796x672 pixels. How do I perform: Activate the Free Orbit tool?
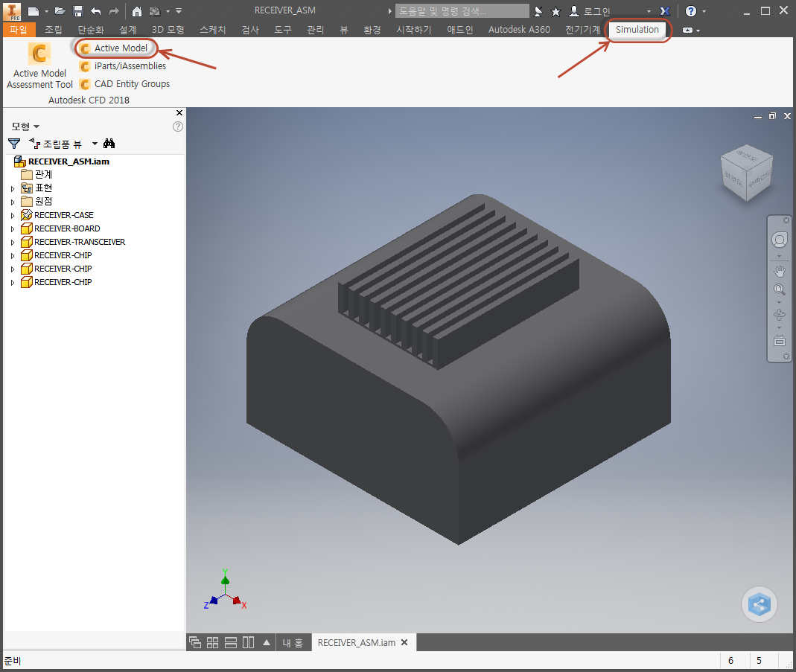tap(780, 315)
